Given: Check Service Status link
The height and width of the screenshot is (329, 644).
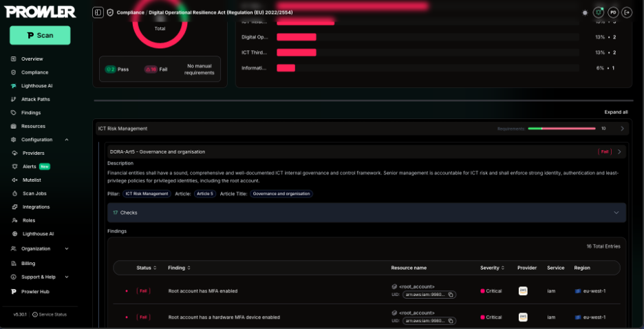Looking at the screenshot, I should point(50,315).
